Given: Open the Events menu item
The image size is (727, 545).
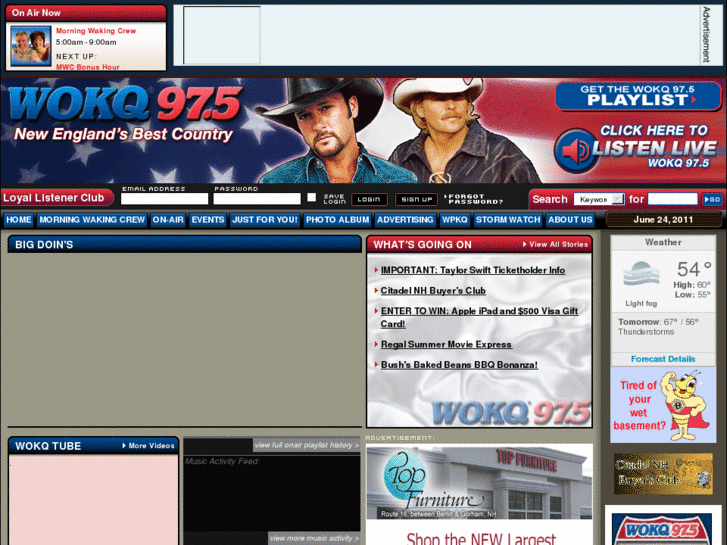Looking at the screenshot, I should click(x=208, y=220).
